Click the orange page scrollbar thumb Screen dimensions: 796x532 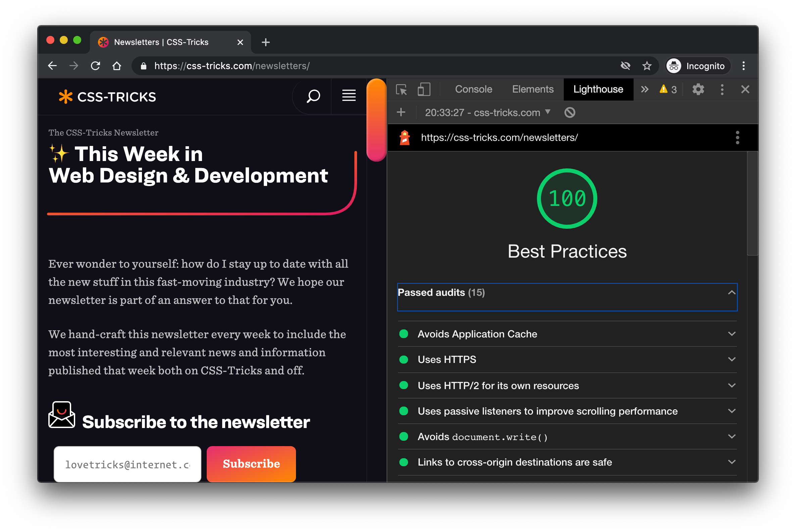click(x=377, y=120)
